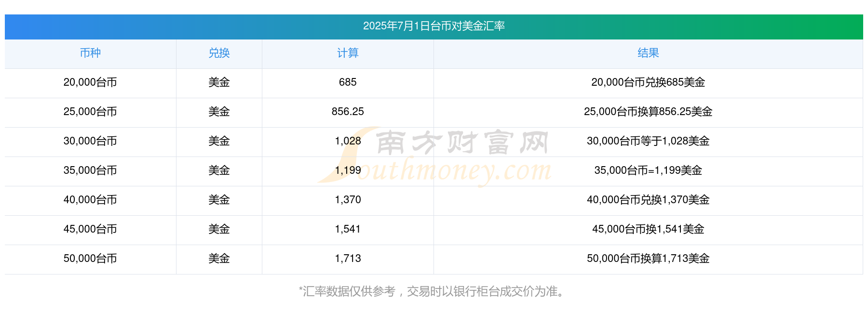Click result 35,000台币=1,199美金
The height and width of the screenshot is (313, 868).
(x=648, y=170)
